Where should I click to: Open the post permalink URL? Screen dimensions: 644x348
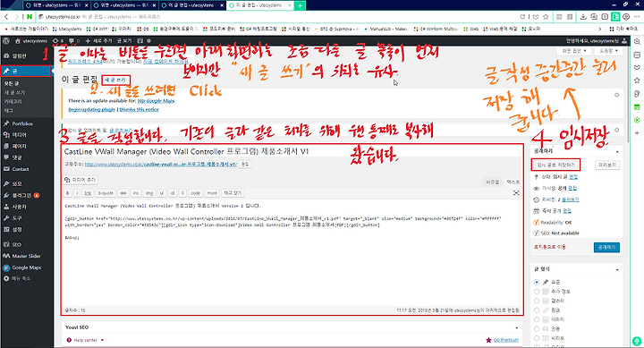coord(161,165)
